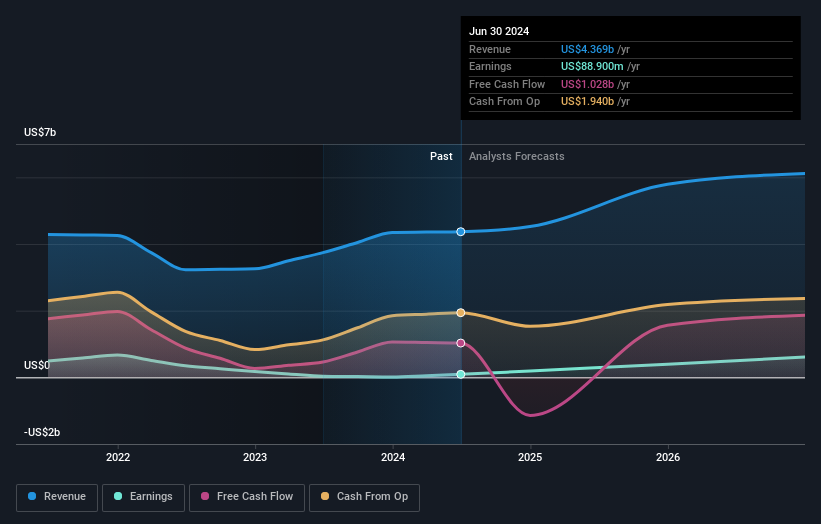Click the teal Earnings data point marker
Screen dimensions: 821x524
461,374
